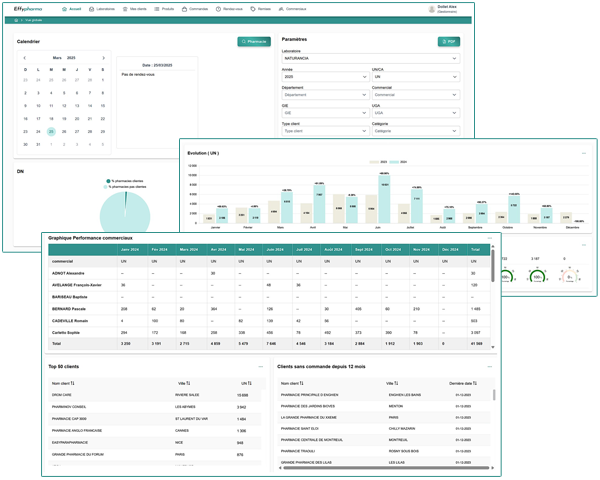Open Top 50 clients options menu
The image size is (600, 480).
(260, 367)
